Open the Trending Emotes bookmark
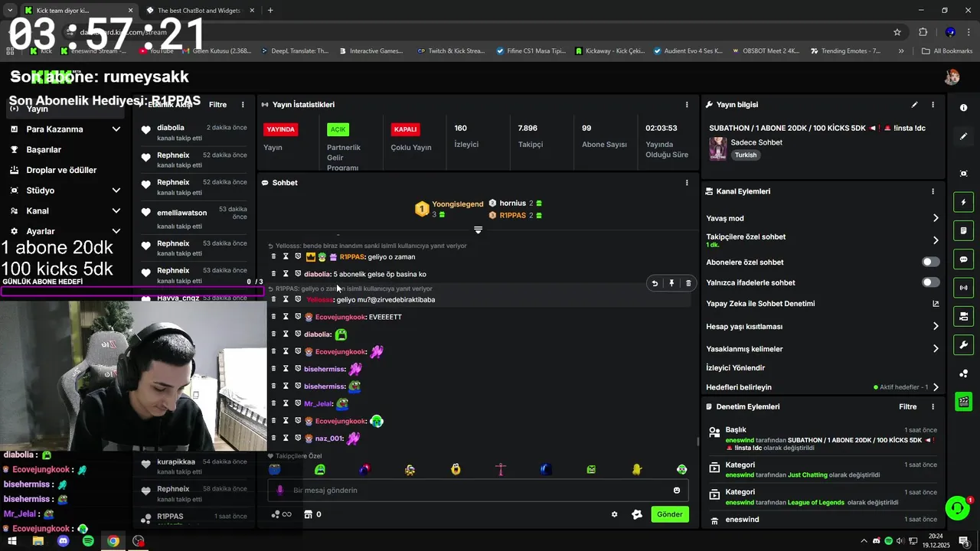The height and width of the screenshot is (551, 980). pyautogui.click(x=844, y=51)
